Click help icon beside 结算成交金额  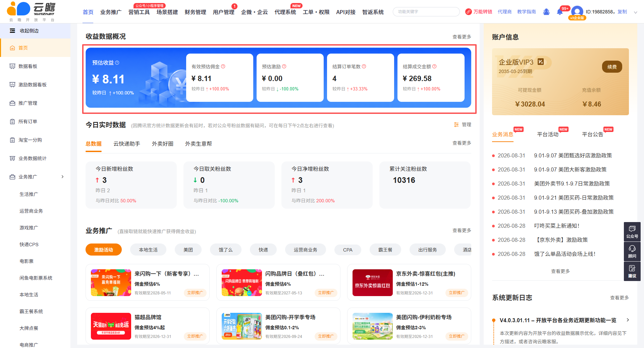(434, 66)
